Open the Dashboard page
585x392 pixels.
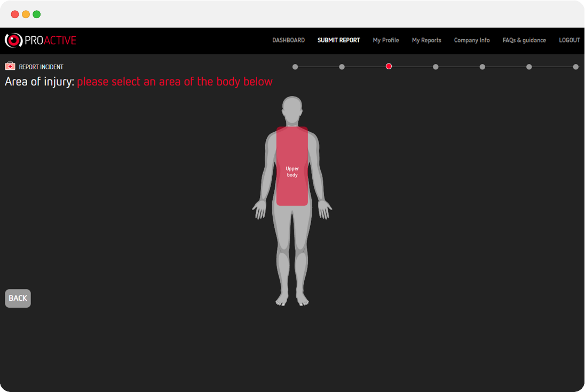[288, 40]
